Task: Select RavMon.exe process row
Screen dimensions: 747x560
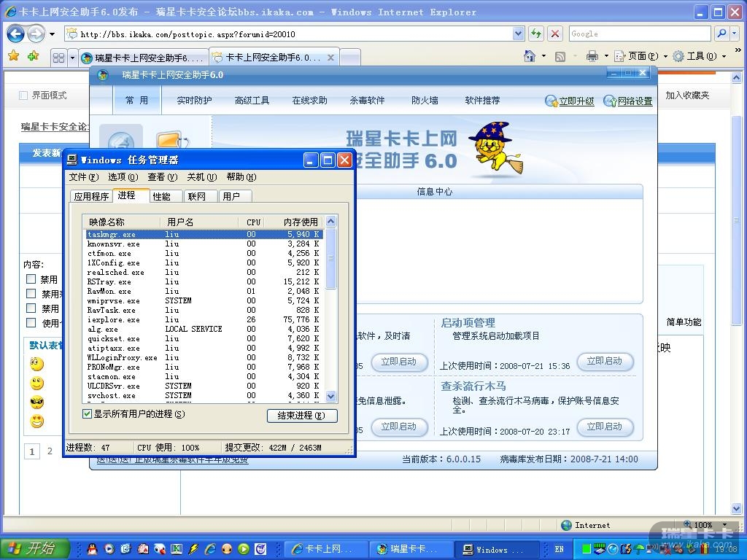Action: point(204,291)
